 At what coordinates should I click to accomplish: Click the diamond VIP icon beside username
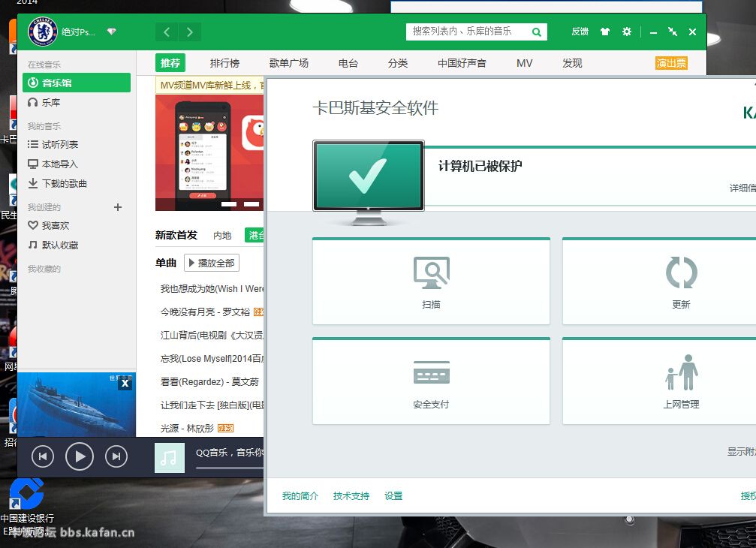[111, 32]
